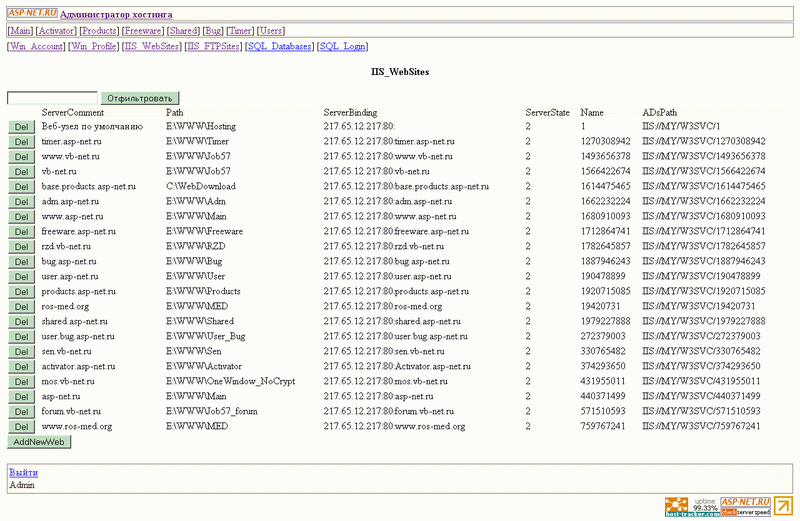800x521 pixels.
Task: Click the Администратор хостинга title link
Action: tap(116, 14)
